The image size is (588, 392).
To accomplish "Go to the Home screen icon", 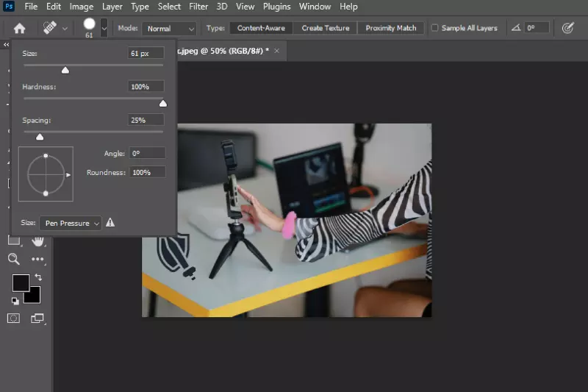I will pyautogui.click(x=20, y=28).
